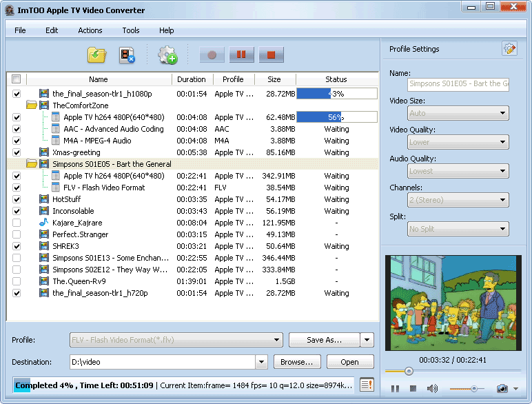Open the Actions menu
The height and width of the screenshot is (404, 532).
(90, 30)
